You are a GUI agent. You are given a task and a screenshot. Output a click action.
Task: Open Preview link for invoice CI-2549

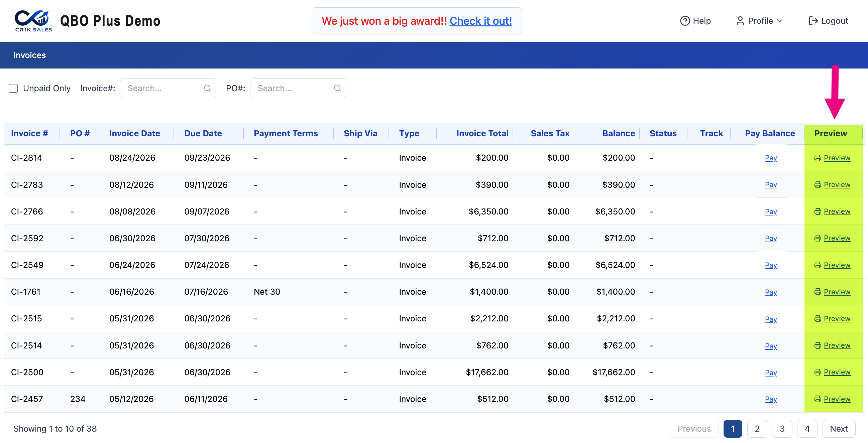(837, 265)
